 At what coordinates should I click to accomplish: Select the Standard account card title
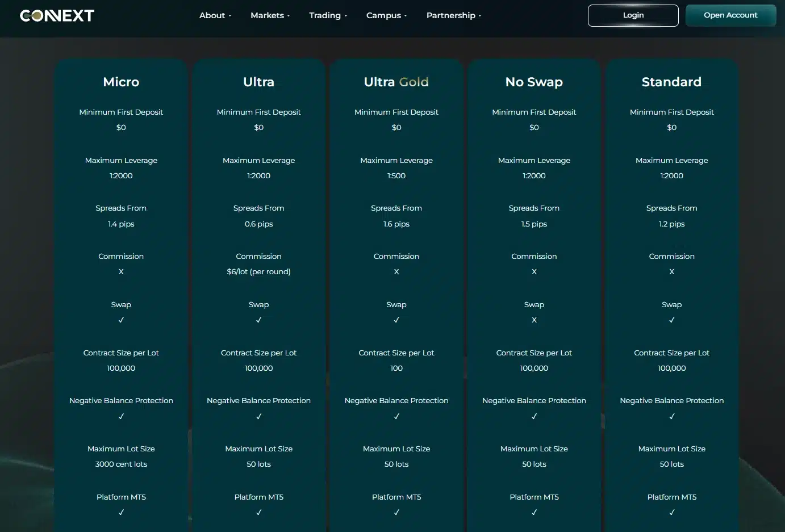tap(671, 82)
